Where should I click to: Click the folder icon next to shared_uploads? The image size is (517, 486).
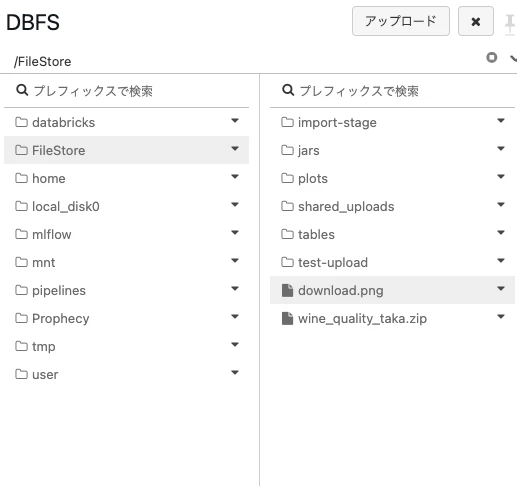[x=287, y=206]
